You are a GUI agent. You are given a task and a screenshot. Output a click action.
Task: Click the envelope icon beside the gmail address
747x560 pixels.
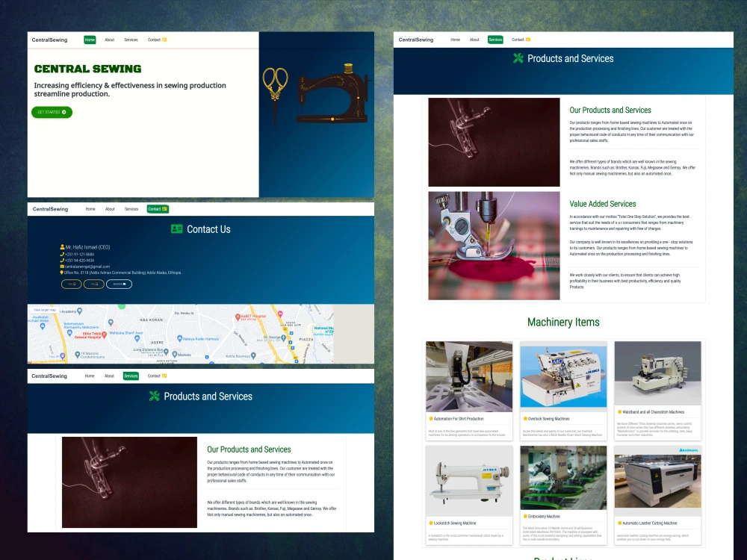[x=61, y=267]
